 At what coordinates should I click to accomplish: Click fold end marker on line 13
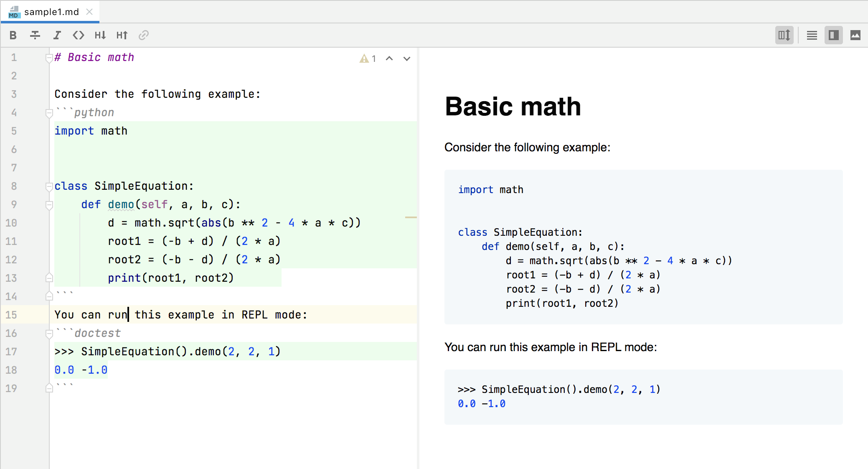[49, 278]
